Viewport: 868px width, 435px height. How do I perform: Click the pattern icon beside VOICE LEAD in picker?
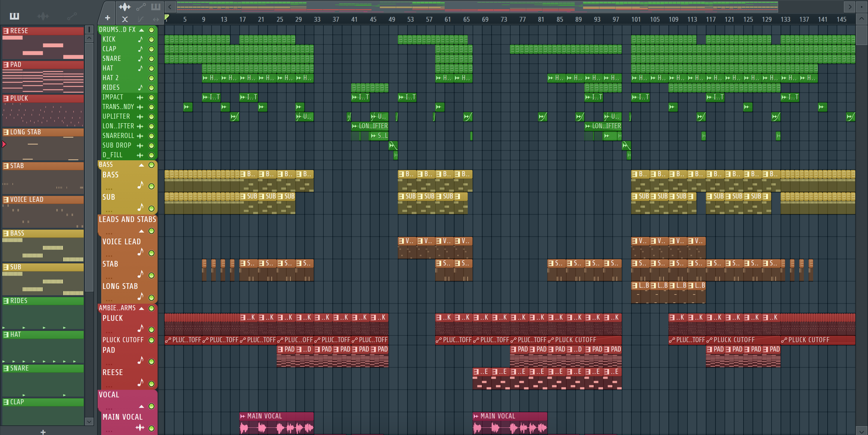tap(6, 199)
